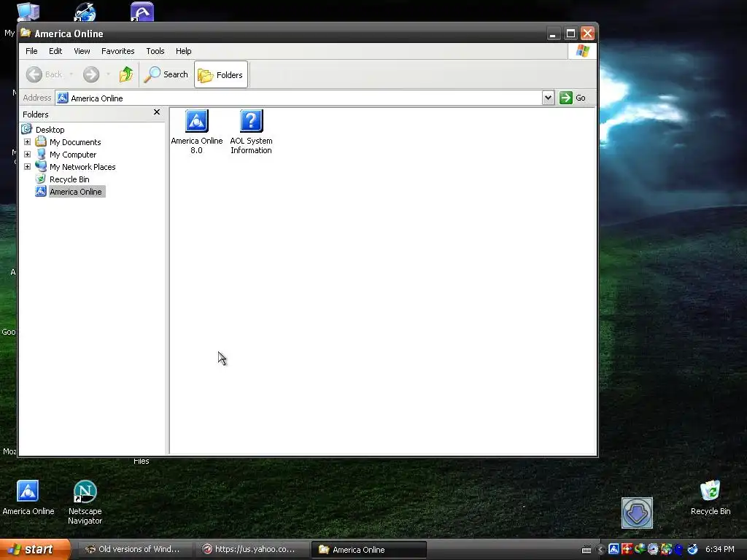Click the keyboard icon in taskbar
This screenshot has width=747, height=560.
click(587, 550)
